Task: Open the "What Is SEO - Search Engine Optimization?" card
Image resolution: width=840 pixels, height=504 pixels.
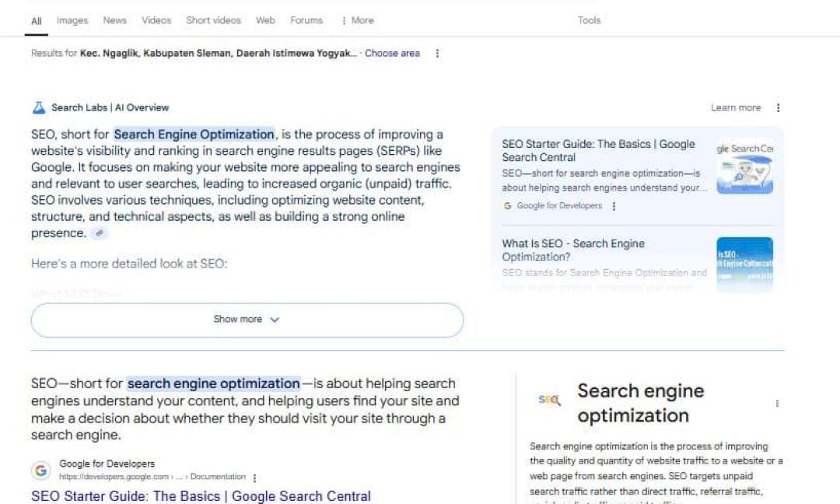Action: [x=573, y=250]
